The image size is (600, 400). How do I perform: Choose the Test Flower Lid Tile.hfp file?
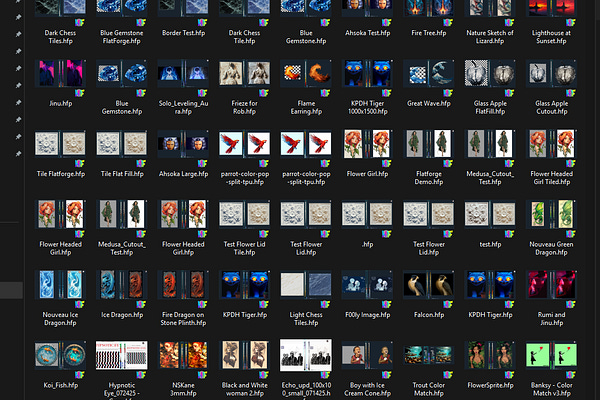(x=245, y=228)
